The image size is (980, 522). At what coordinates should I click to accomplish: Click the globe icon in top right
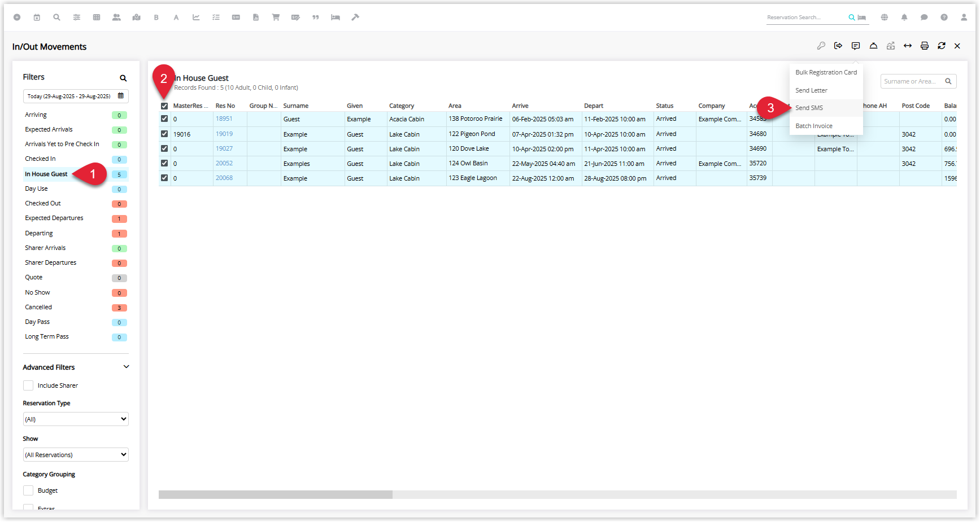[885, 17]
